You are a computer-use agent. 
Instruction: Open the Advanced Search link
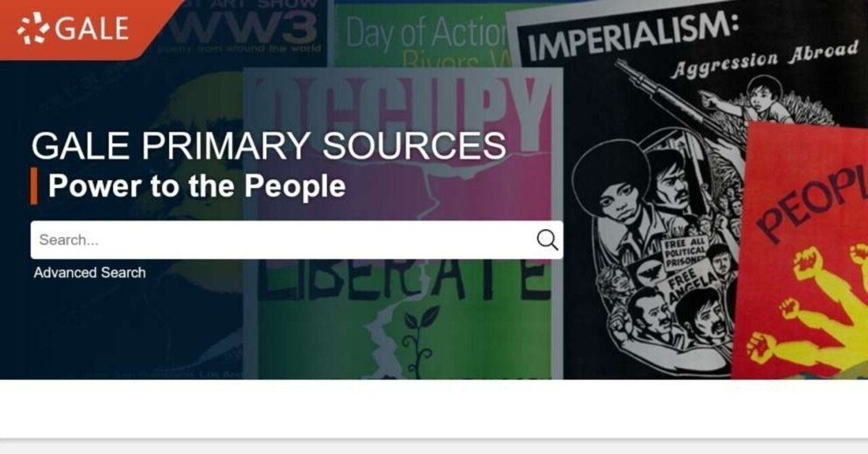click(90, 273)
